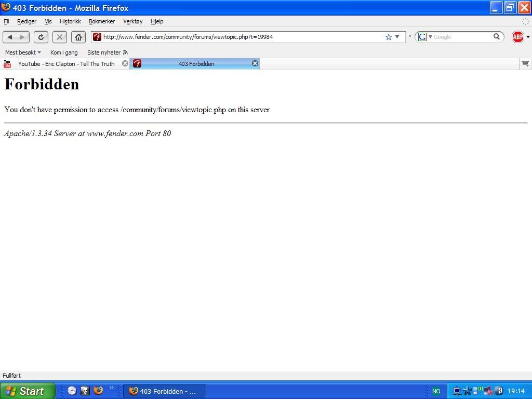The image size is (532, 399).
Task: Open the Adblock Plus dropdown arrow
Action: (x=528, y=37)
